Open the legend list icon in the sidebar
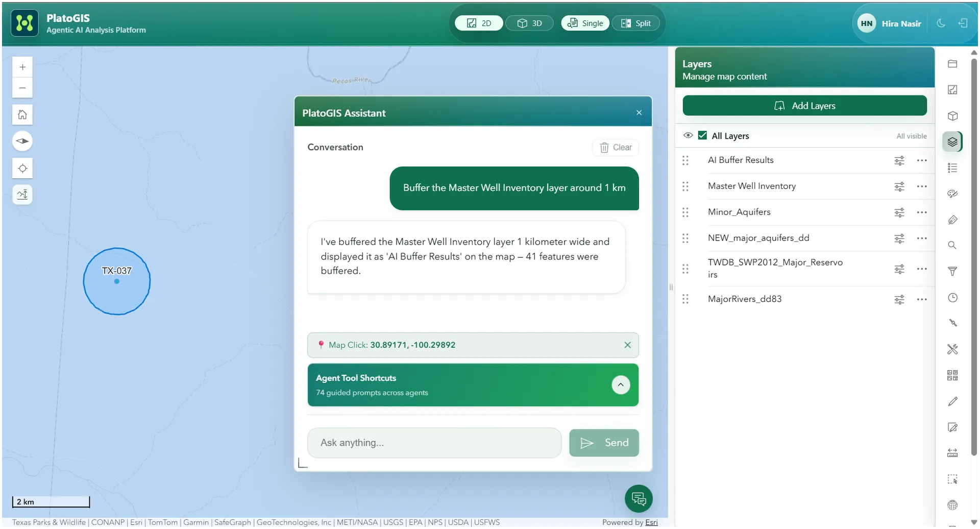980x529 pixels. 952,168
